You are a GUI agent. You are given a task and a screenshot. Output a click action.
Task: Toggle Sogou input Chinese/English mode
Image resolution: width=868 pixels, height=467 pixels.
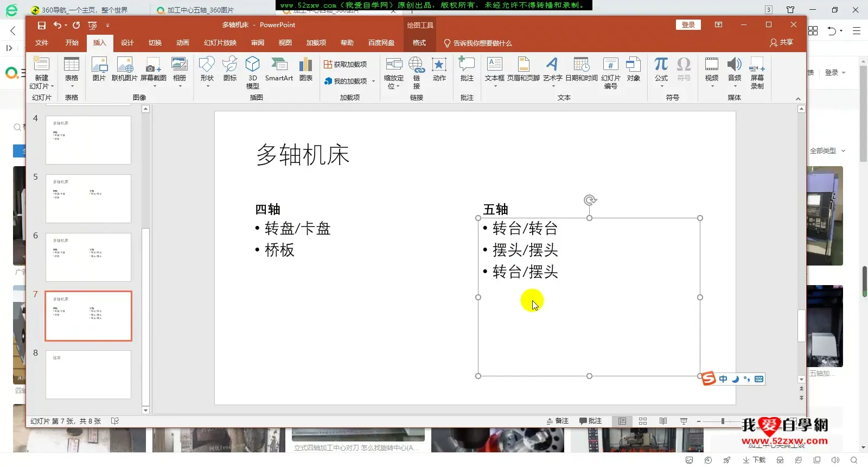click(723, 379)
